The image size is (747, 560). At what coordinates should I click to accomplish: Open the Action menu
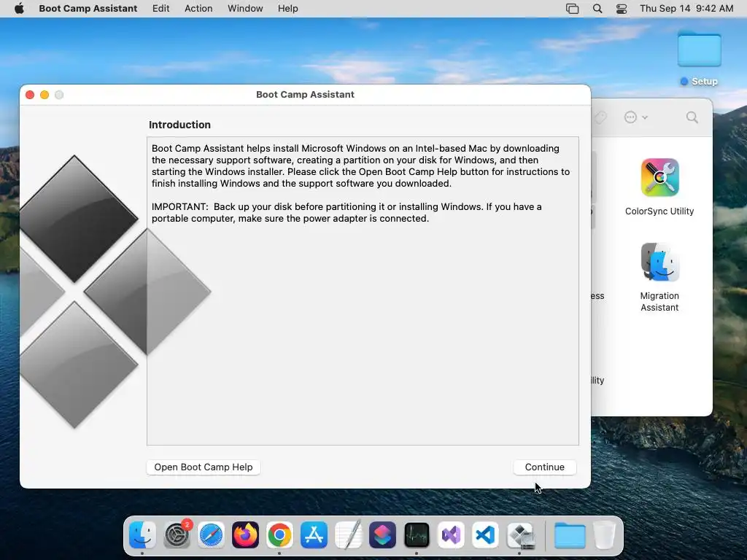(x=198, y=9)
